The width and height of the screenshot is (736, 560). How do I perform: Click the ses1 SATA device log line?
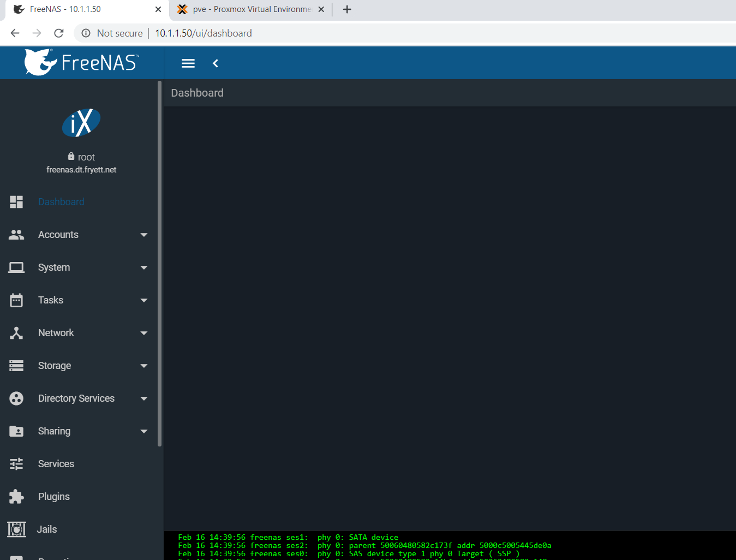288,538
